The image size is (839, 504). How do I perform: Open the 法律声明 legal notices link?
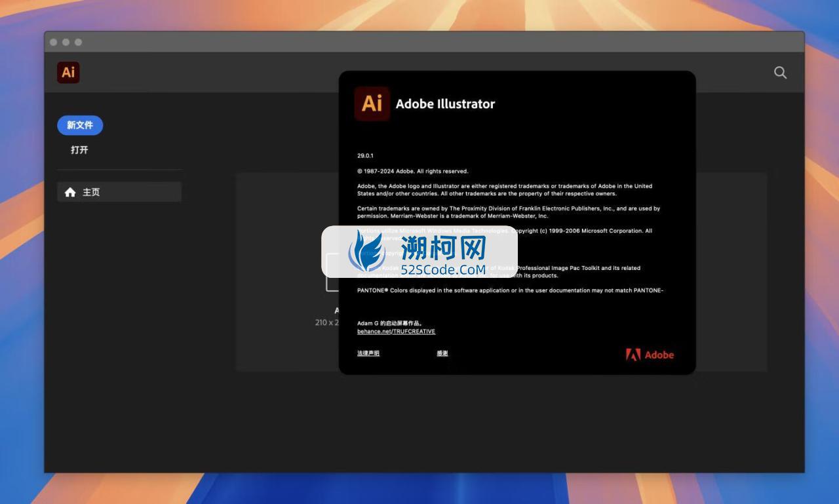368,353
